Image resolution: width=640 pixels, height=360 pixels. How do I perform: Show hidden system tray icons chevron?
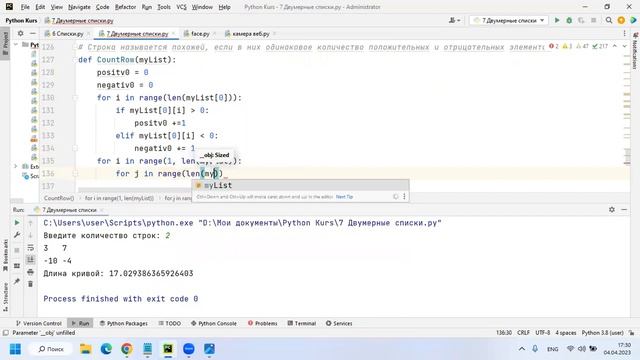[522, 349]
